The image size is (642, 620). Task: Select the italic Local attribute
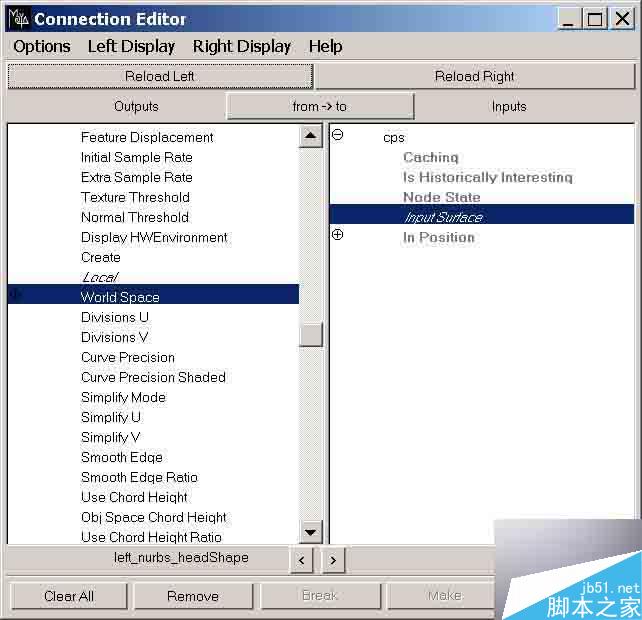click(100, 278)
